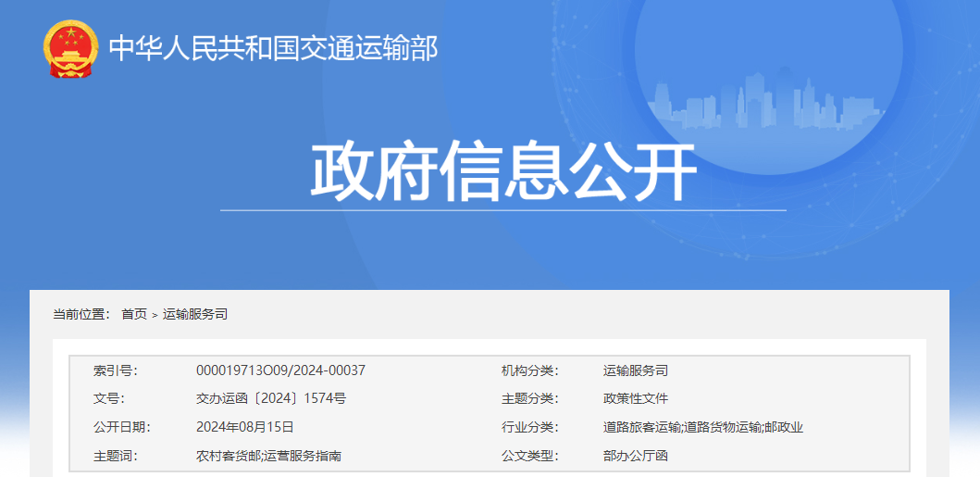Select the index number 000019713O09/2024-00037
The height and width of the screenshot is (477, 980).
pos(280,370)
